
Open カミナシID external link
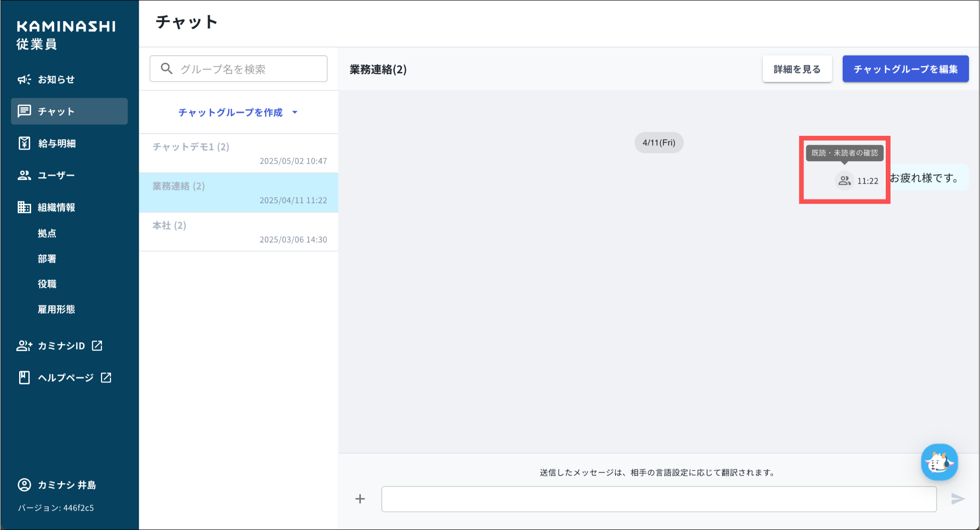tap(60, 346)
